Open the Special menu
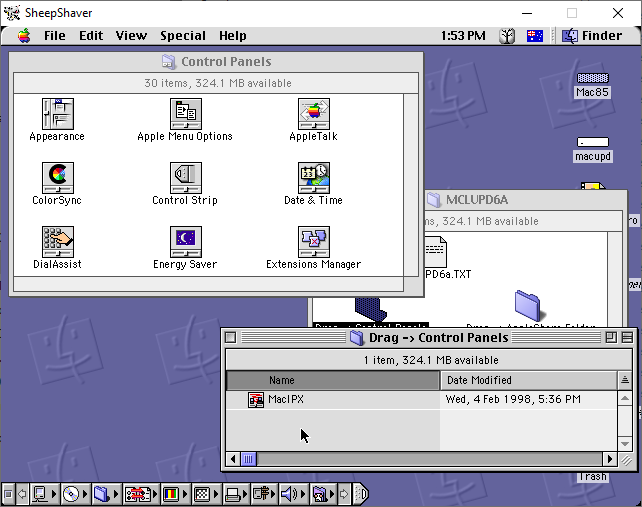Viewport: 642px width, 507px height. 183,36
